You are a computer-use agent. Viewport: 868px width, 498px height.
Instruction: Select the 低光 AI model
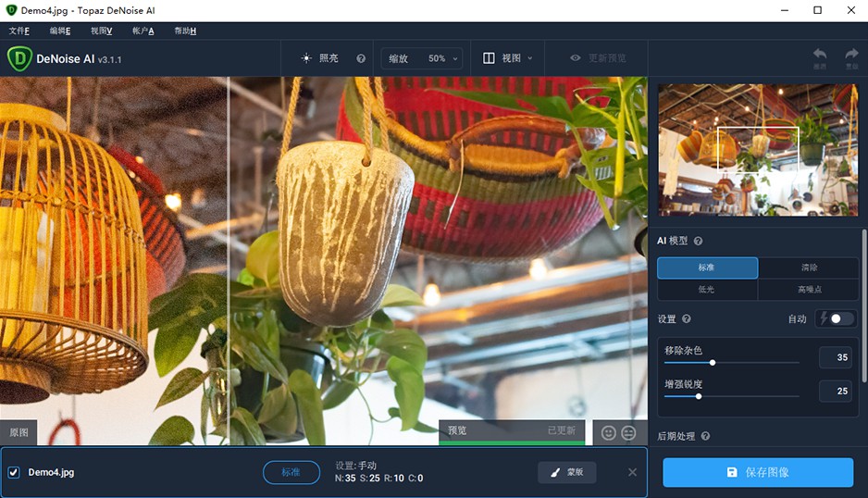(x=708, y=289)
